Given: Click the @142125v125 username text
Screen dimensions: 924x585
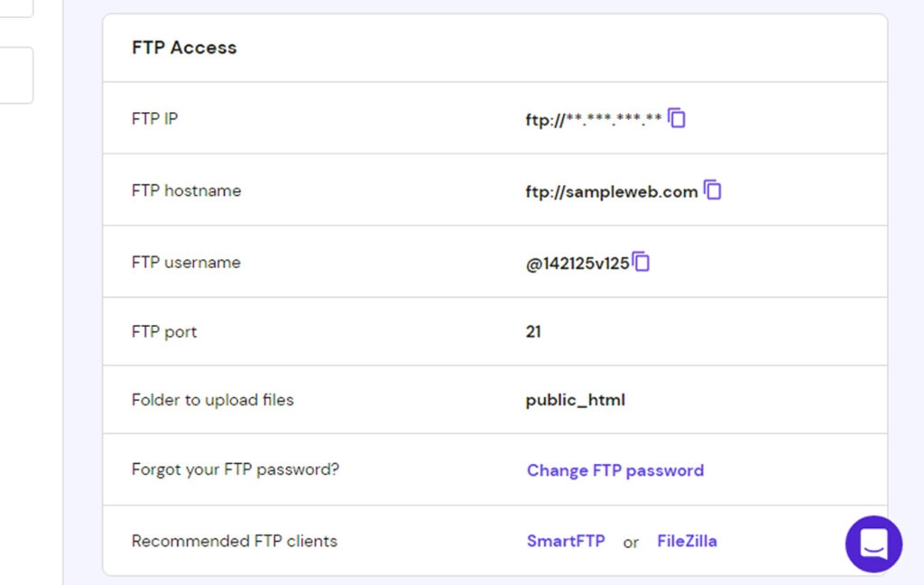Looking at the screenshot, I should 577,264.
